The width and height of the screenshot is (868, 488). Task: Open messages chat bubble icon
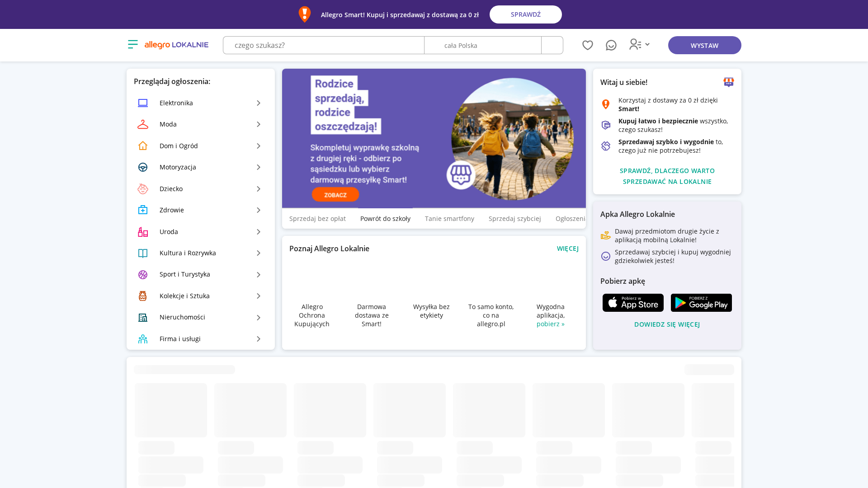point(611,45)
